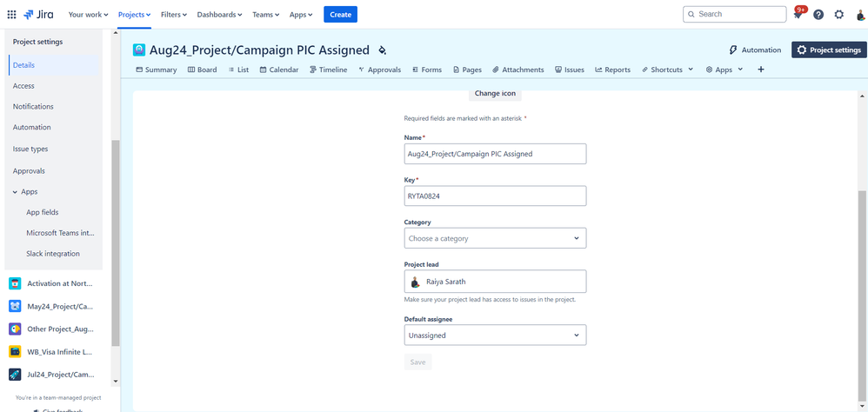The width and height of the screenshot is (868, 412).
Task: Click the Project settings button
Action: tap(829, 50)
